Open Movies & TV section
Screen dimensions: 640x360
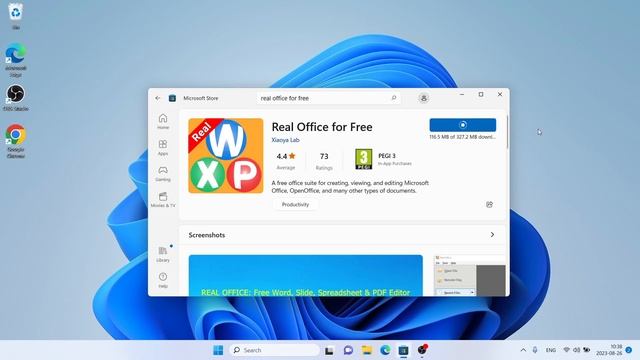[x=163, y=200]
